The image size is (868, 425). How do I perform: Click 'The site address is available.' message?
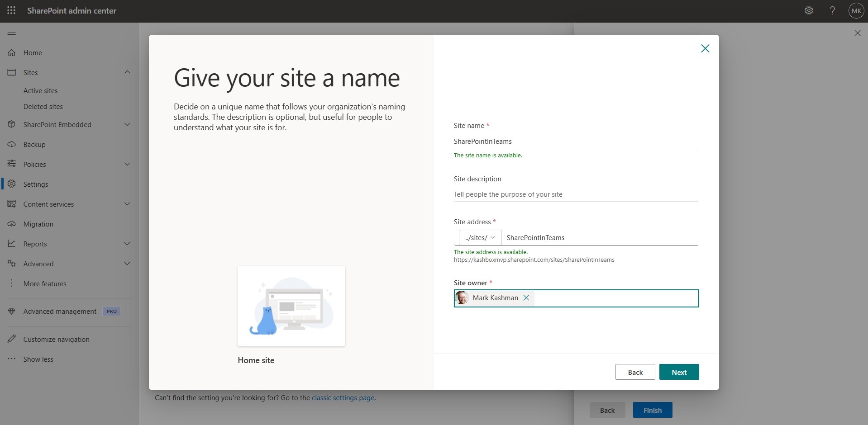pyautogui.click(x=491, y=252)
